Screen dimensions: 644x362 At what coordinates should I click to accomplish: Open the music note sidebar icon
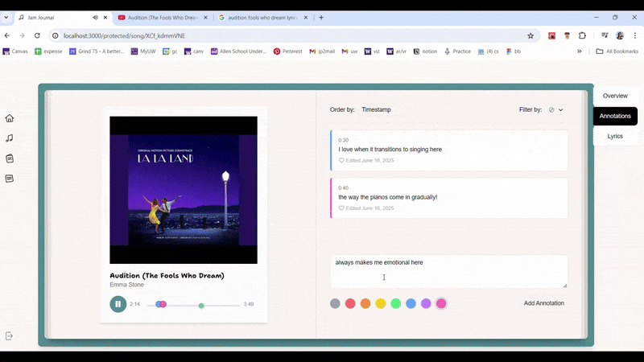click(x=10, y=138)
